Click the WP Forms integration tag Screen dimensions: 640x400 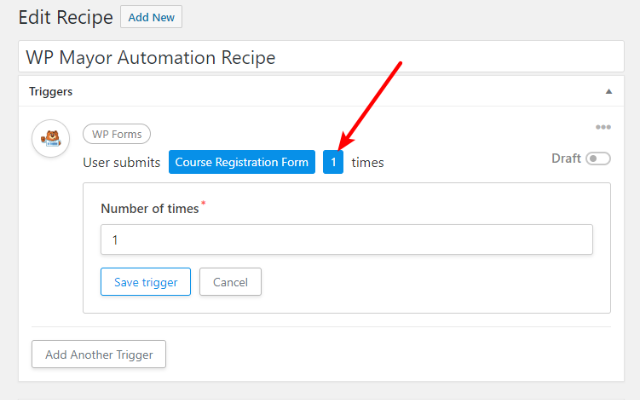point(117,134)
